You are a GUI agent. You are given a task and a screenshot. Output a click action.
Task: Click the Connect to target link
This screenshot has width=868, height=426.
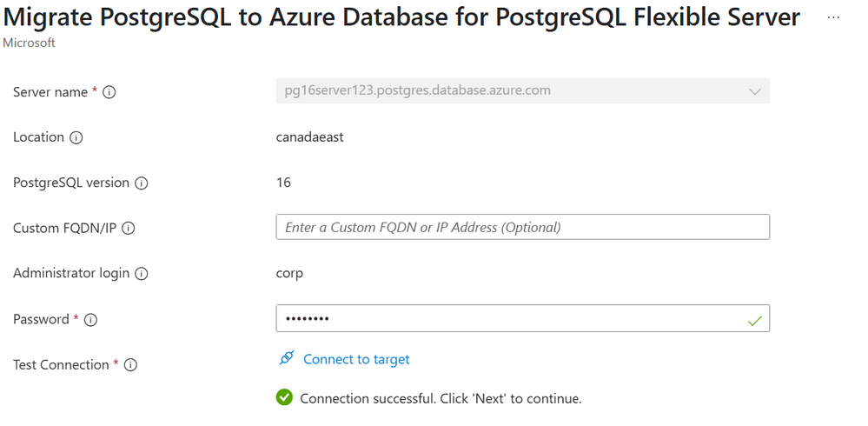(356, 359)
